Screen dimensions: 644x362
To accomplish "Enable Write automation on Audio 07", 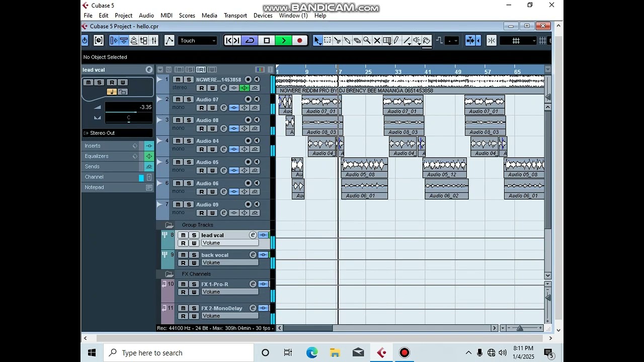I will pyautogui.click(x=212, y=108).
